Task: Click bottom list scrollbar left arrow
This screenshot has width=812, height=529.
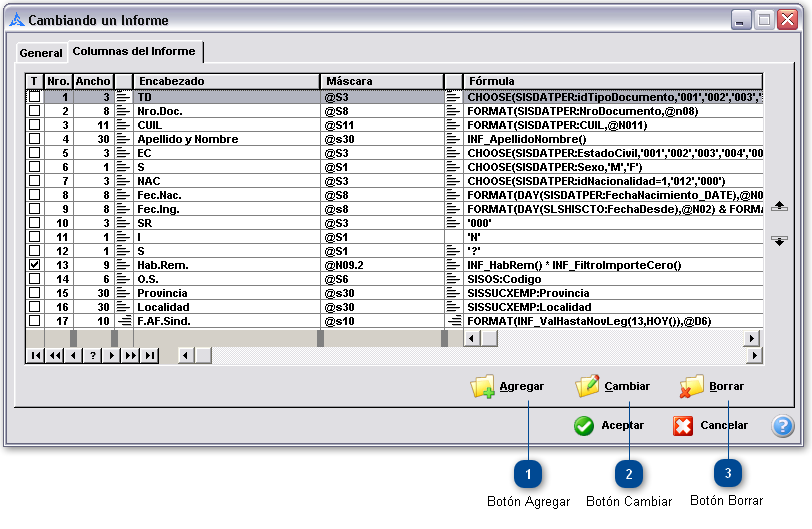Action: [186, 355]
